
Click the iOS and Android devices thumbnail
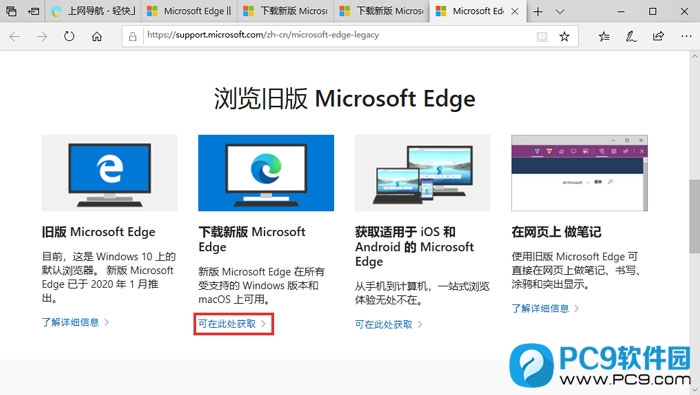point(423,173)
